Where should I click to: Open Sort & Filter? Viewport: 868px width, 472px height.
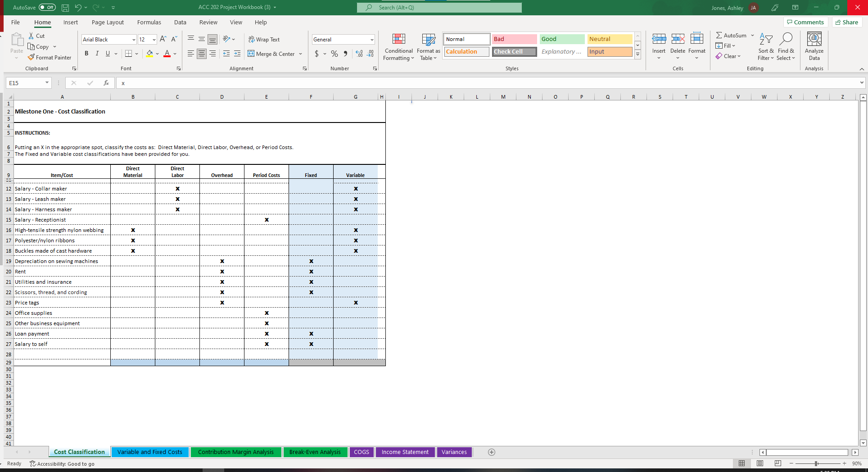(765, 47)
